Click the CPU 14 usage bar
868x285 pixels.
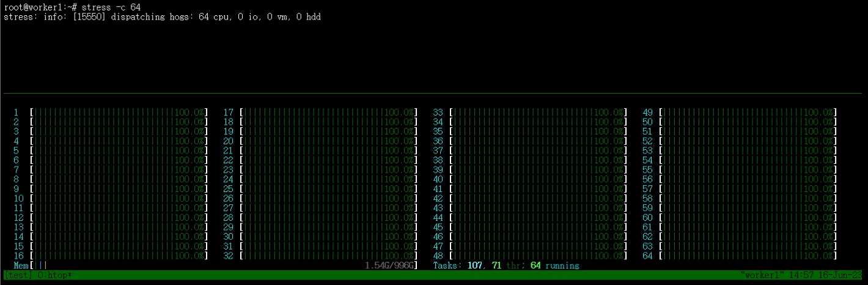119,237
